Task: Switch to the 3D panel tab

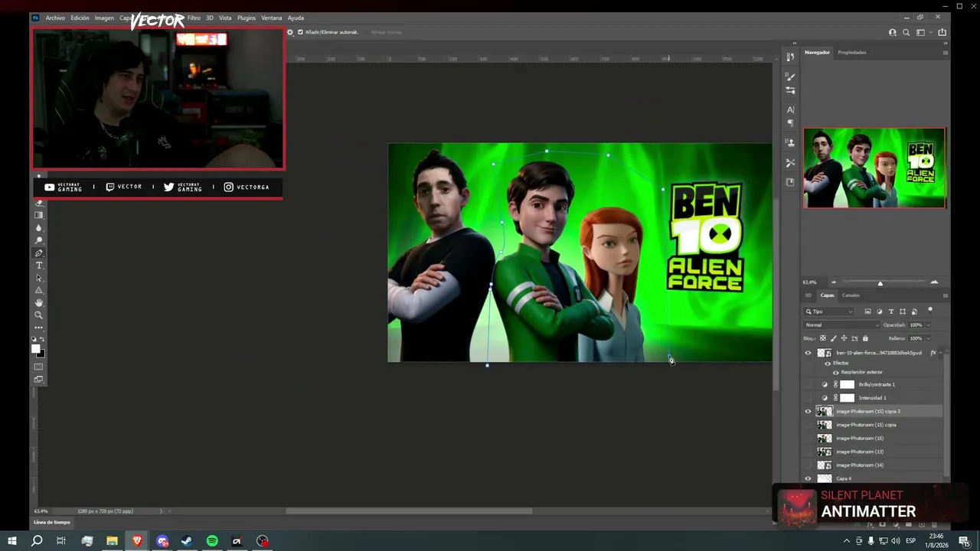Action: pyautogui.click(x=808, y=295)
